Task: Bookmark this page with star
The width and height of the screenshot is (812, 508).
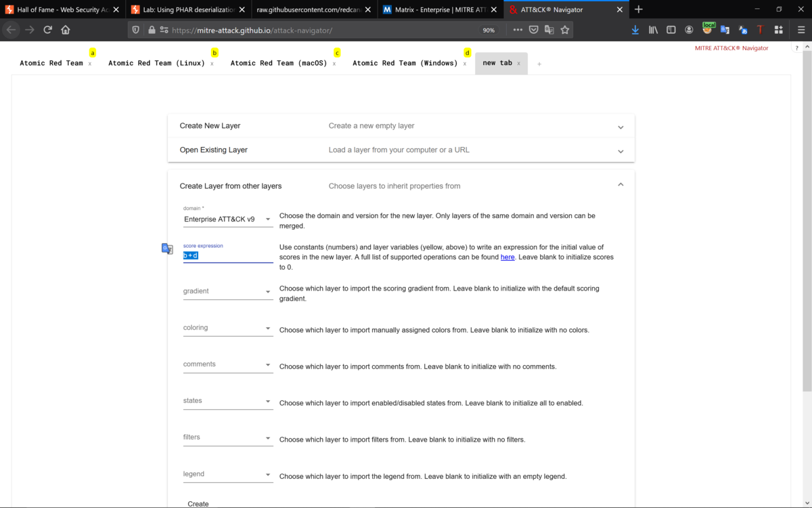Action: (565, 30)
